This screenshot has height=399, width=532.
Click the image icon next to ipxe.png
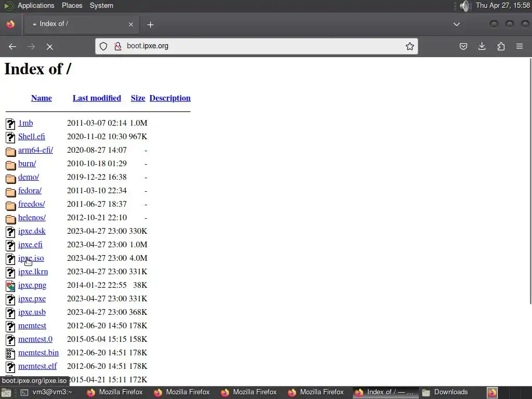[x=10, y=286]
